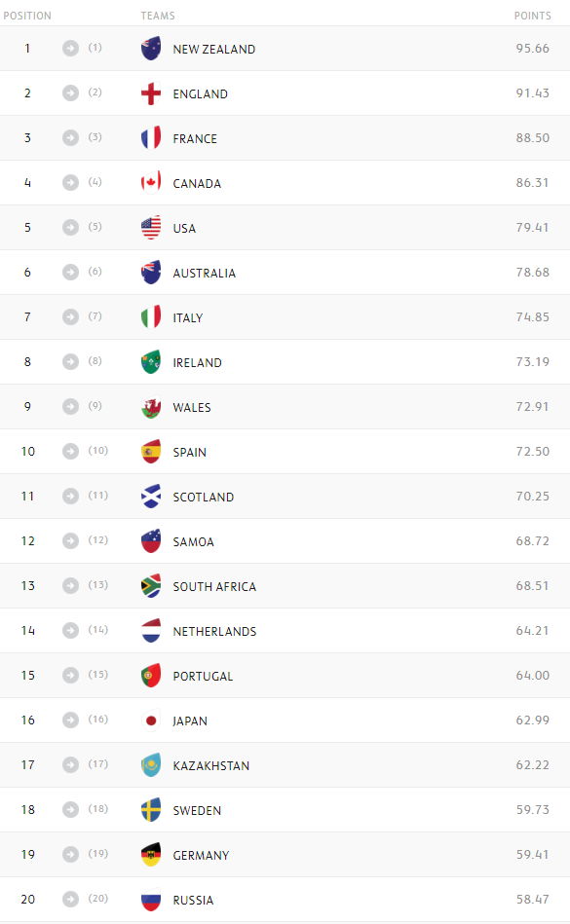Click Sweden's 59.73 points value
The height and width of the screenshot is (924, 570).
(532, 810)
